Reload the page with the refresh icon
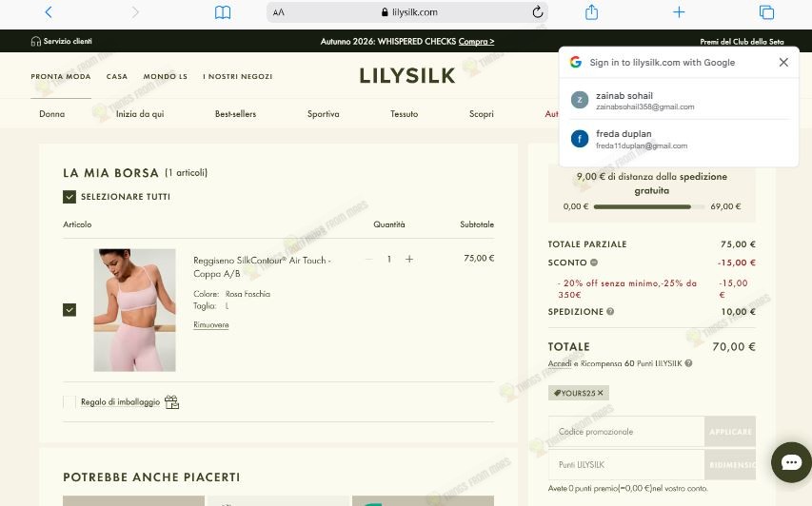 click(x=538, y=12)
